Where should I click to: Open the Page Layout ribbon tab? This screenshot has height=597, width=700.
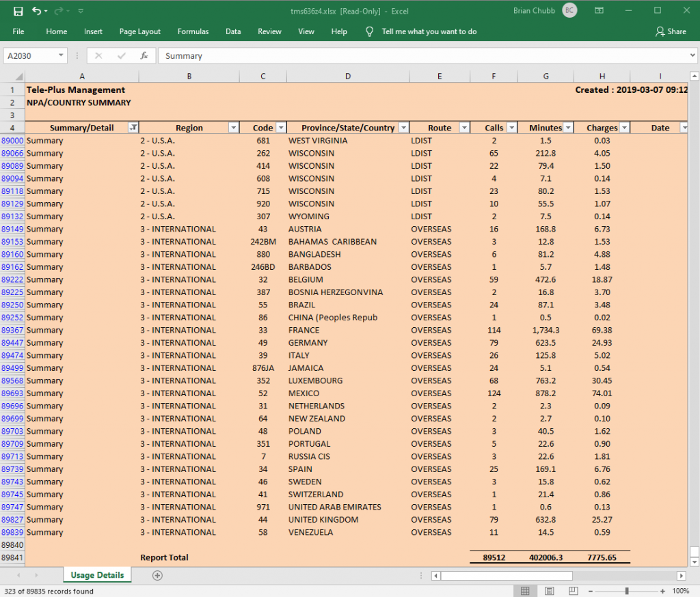click(x=139, y=31)
